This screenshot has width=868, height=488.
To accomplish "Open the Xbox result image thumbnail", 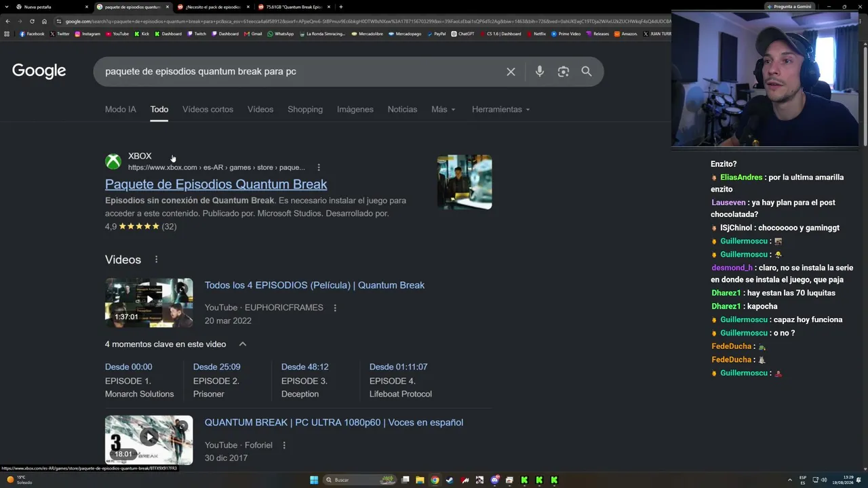I will point(465,182).
